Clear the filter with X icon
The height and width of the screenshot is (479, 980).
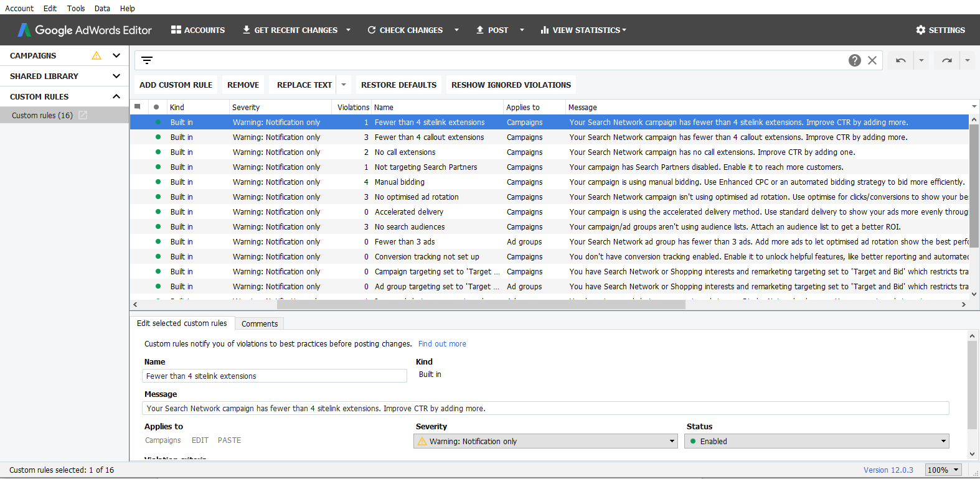(x=872, y=60)
